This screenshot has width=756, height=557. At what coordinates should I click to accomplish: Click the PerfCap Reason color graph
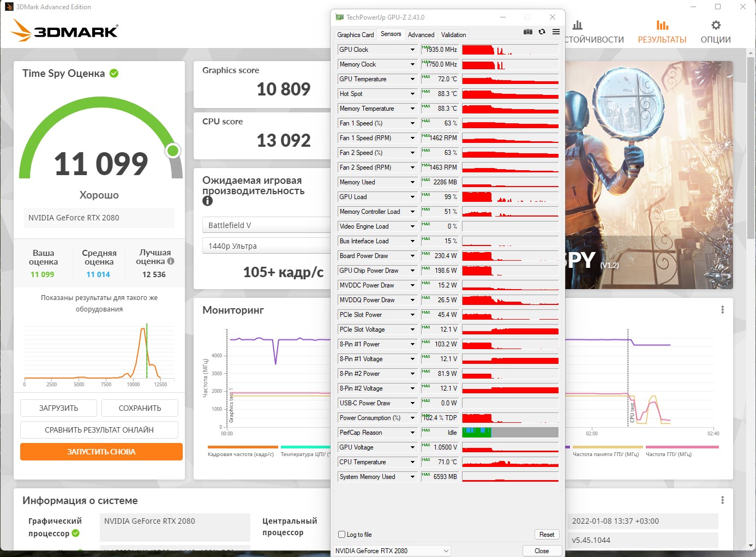pos(510,433)
